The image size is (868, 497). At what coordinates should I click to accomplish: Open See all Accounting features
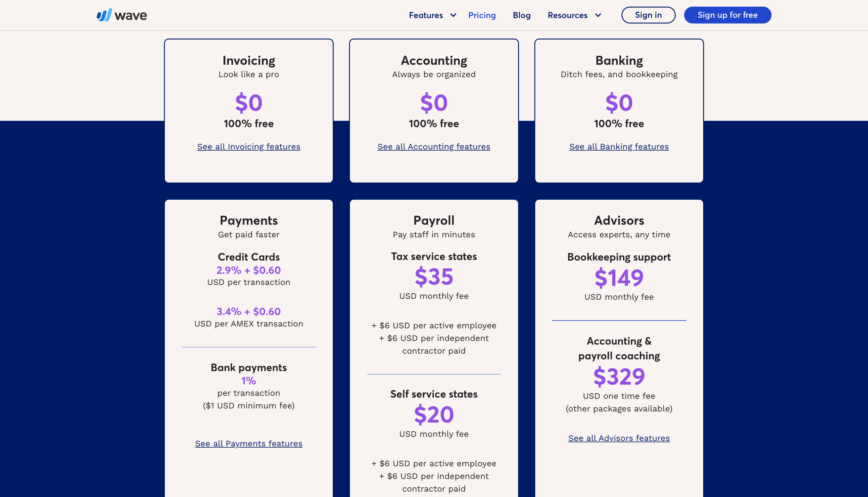click(x=434, y=146)
